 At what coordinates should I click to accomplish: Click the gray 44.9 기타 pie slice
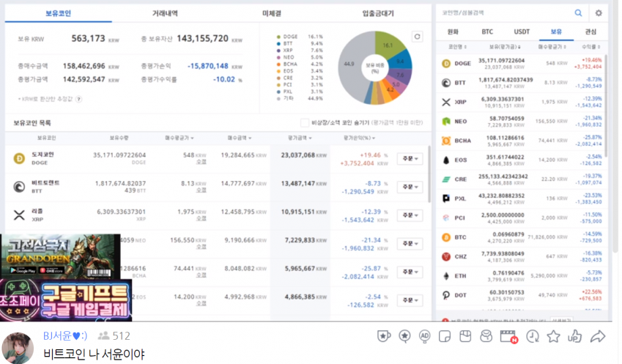pos(349,64)
